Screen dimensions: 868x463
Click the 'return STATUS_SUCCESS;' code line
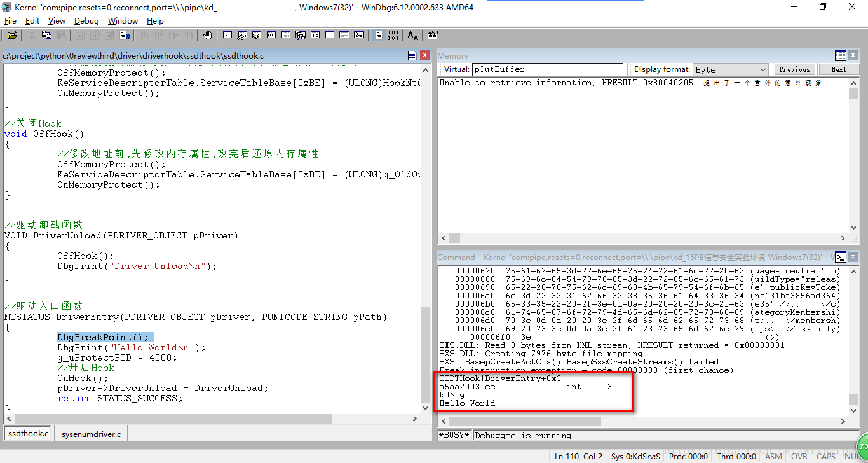(119, 398)
